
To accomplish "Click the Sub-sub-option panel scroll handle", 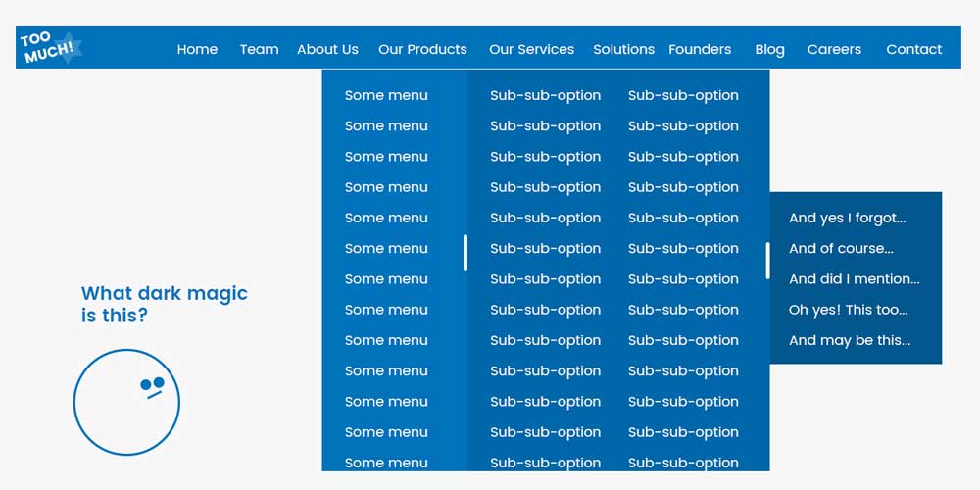I will [x=767, y=261].
